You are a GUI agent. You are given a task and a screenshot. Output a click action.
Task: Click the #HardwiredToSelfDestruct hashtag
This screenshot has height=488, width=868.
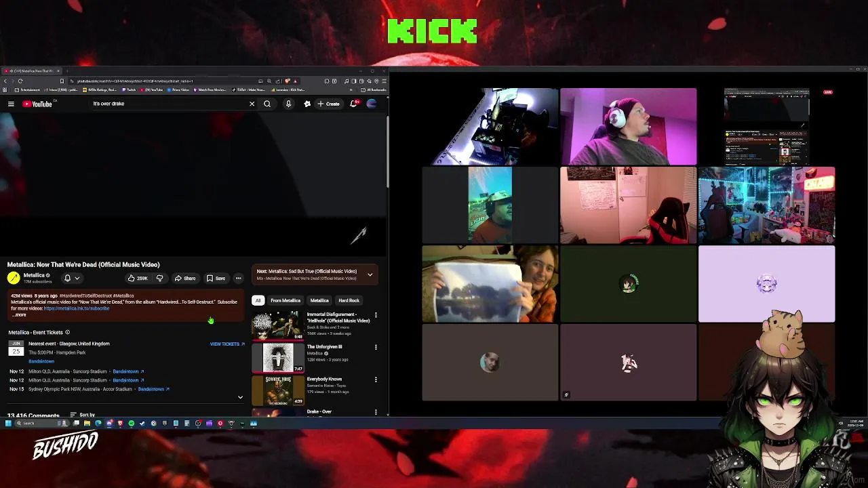click(85, 296)
